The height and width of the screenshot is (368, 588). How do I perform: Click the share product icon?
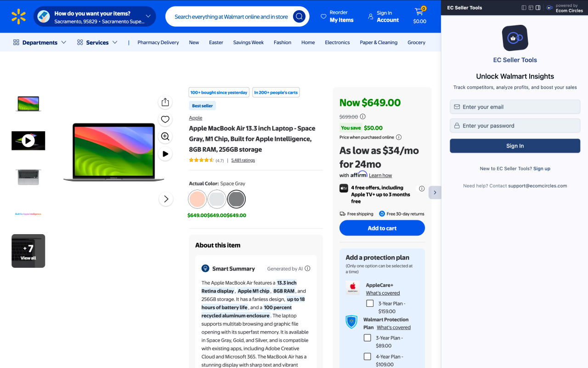tap(165, 102)
